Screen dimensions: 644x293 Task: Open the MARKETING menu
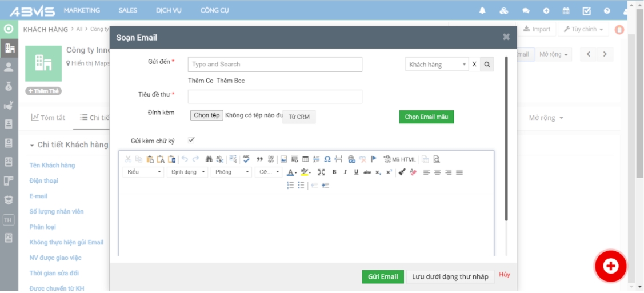[82, 10]
